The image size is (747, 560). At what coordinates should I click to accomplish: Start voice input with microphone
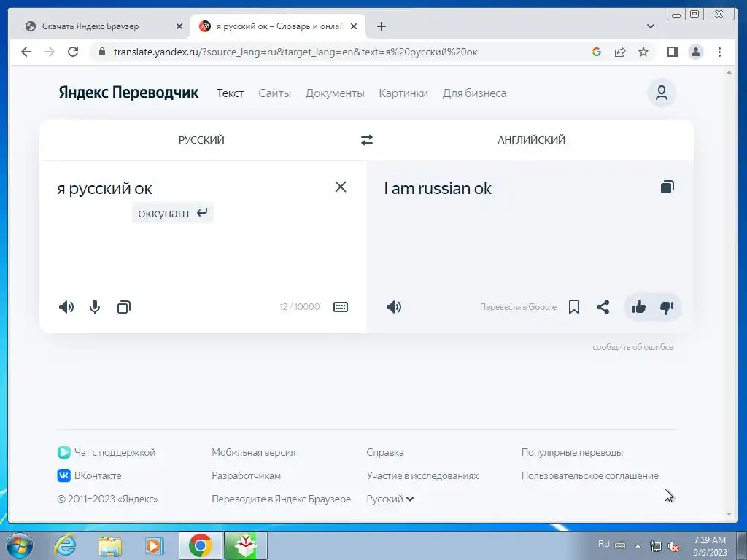point(95,307)
